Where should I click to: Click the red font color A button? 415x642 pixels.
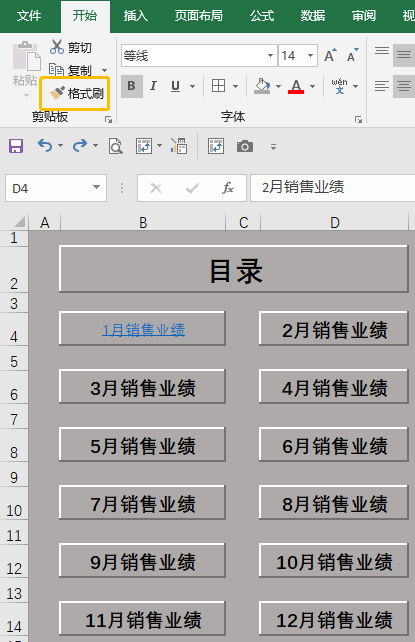(296, 86)
